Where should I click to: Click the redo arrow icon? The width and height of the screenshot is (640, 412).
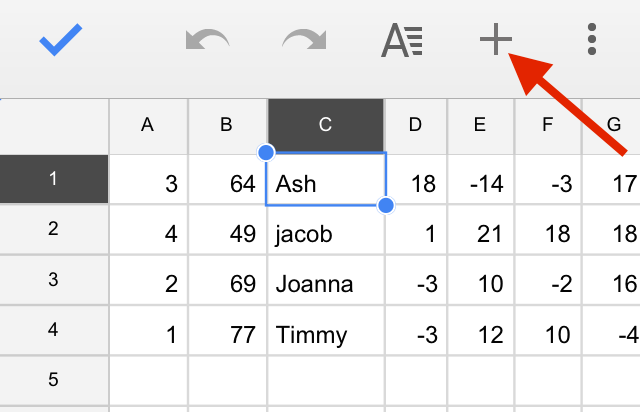[304, 40]
